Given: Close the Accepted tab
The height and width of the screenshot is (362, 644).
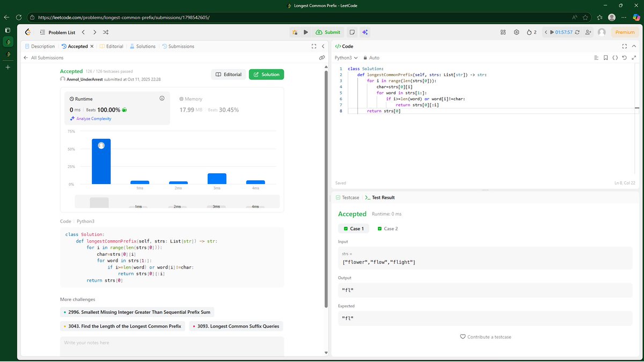Looking at the screenshot, I should click(x=92, y=46).
